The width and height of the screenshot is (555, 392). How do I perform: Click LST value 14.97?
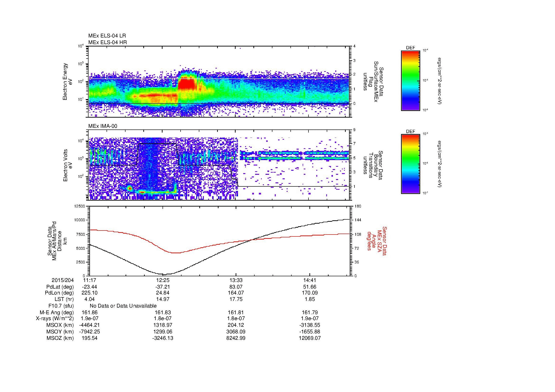point(163,299)
